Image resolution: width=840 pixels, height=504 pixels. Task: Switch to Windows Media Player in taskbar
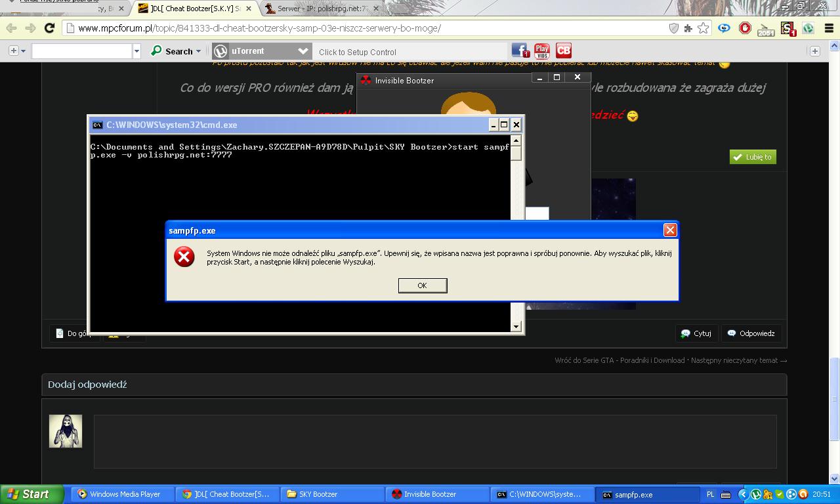click(x=124, y=494)
